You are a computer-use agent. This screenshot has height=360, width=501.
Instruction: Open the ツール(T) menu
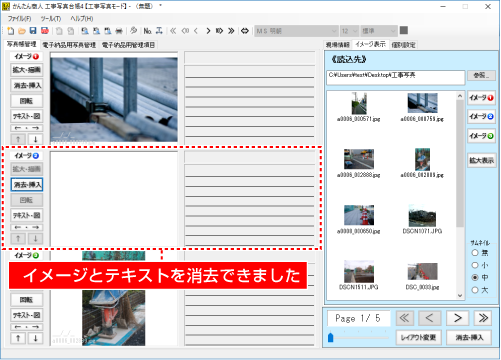pos(51,19)
